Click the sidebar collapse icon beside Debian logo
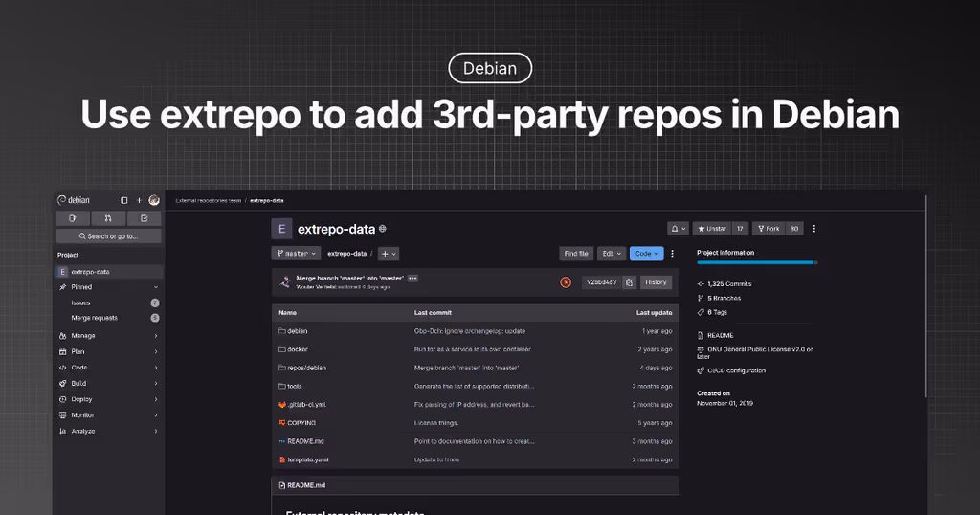Viewport: 980px width, 515px height. [x=123, y=200]
